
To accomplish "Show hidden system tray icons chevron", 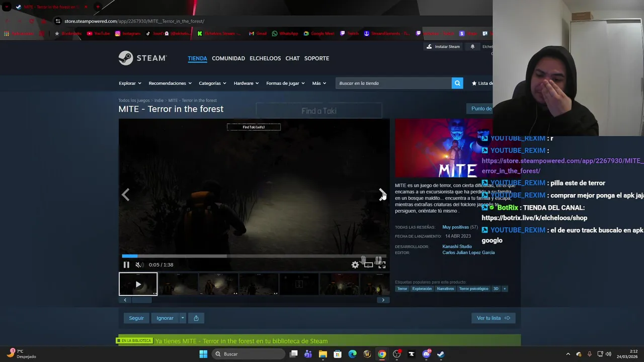I will click(x=568, y=354).
